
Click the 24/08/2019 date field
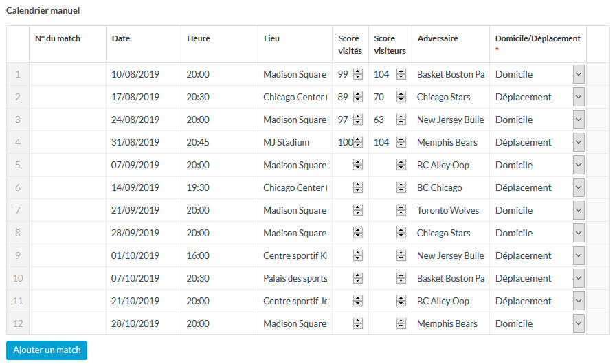[x=144, y=120]
